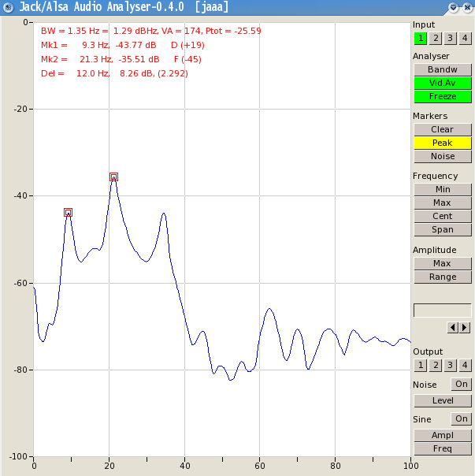Toggle the Freeze button
This screenshot has width=475, height=476.
443,96
